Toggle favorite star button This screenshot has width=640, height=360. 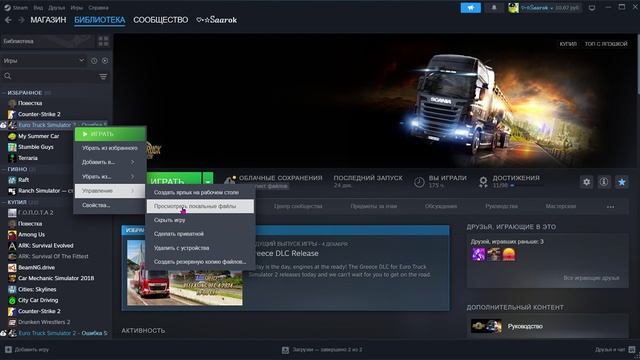[622, 182]
